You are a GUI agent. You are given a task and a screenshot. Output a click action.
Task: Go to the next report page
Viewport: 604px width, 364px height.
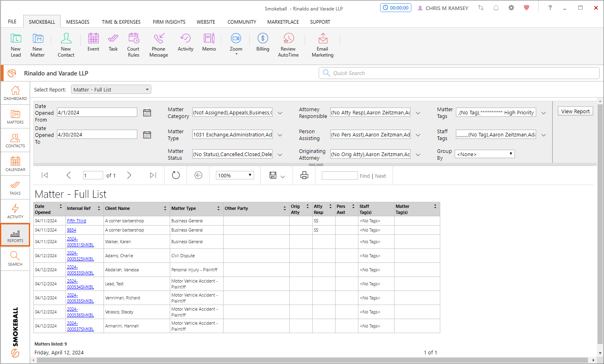[129, 175]
